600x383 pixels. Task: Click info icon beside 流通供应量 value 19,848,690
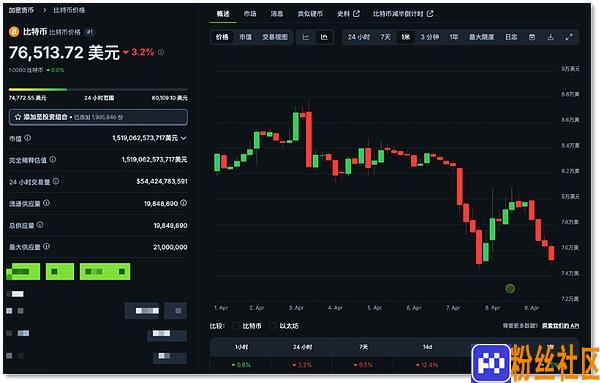[x=184, y=203]
